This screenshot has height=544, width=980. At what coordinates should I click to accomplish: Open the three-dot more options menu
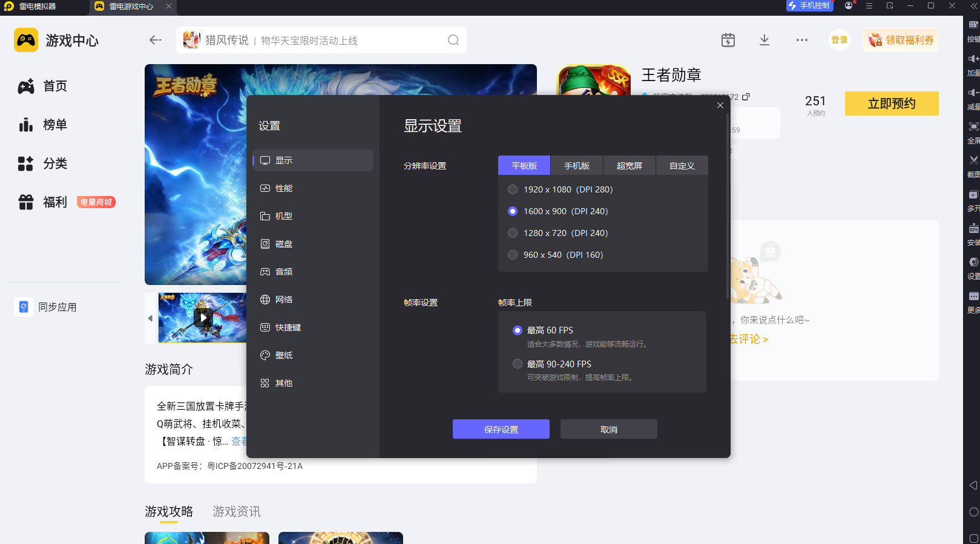[802, 40]
